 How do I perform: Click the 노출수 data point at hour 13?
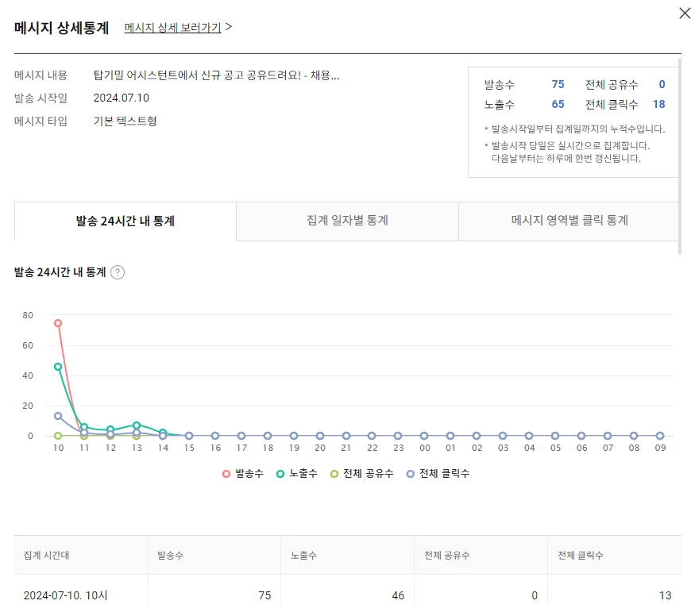pos(137,425)
